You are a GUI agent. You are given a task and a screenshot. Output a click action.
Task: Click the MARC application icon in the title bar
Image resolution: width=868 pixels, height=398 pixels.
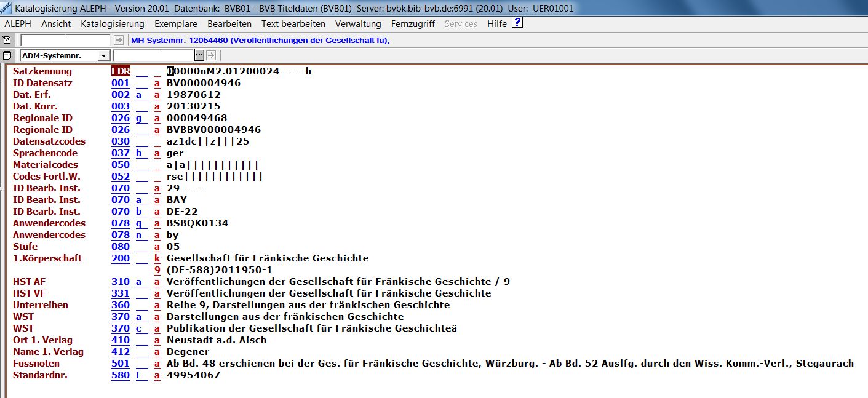coord(7,9)
